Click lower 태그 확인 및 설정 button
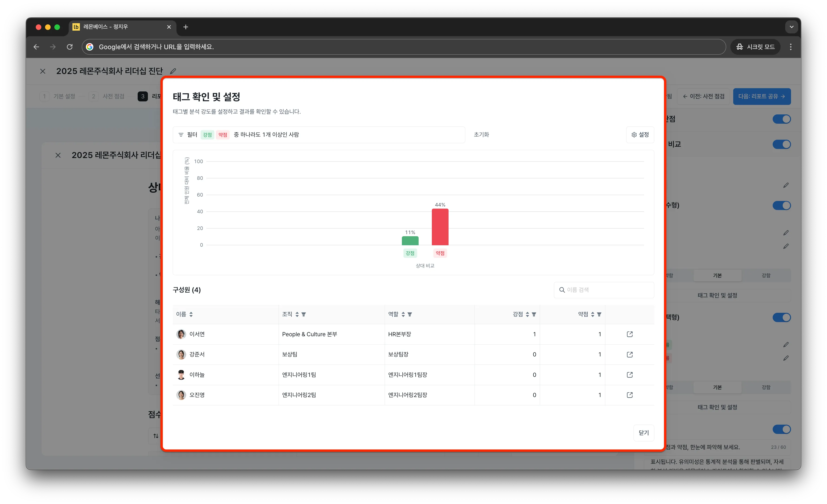 point(717,407)
